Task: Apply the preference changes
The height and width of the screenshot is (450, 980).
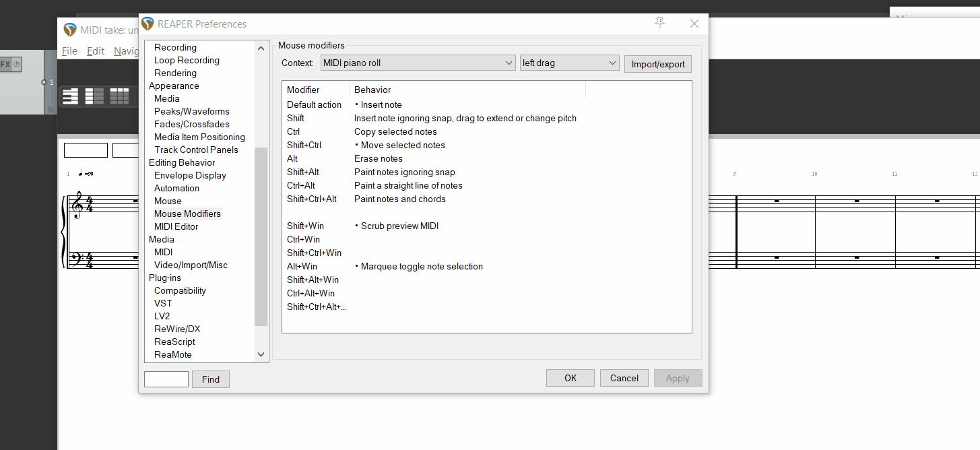Action: [x=678, y=377]
